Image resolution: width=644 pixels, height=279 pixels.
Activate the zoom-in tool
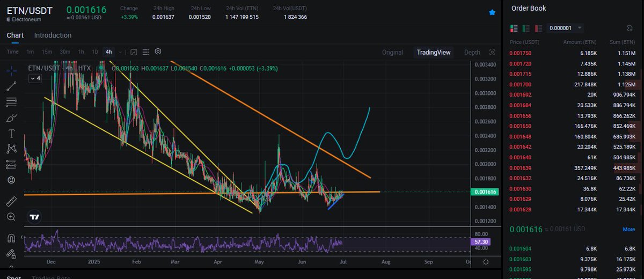11,217
